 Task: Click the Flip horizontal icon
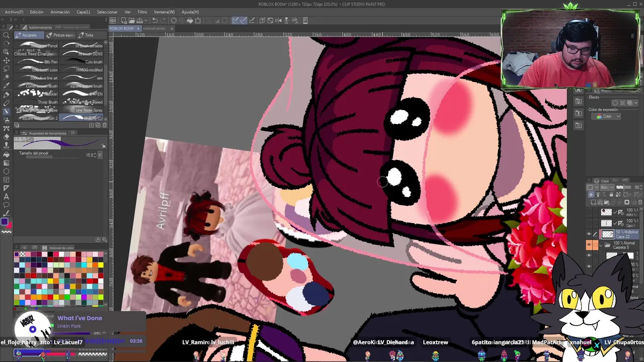click(x=278, y=21)
